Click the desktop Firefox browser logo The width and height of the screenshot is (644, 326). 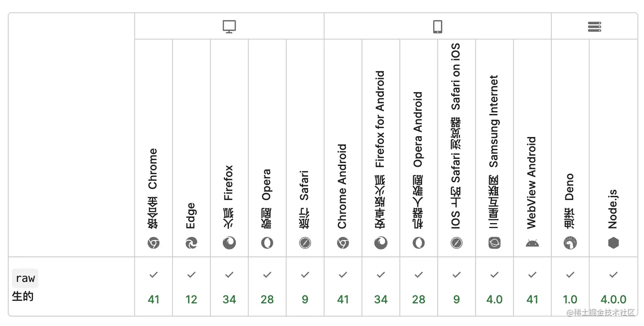point(229,243)
